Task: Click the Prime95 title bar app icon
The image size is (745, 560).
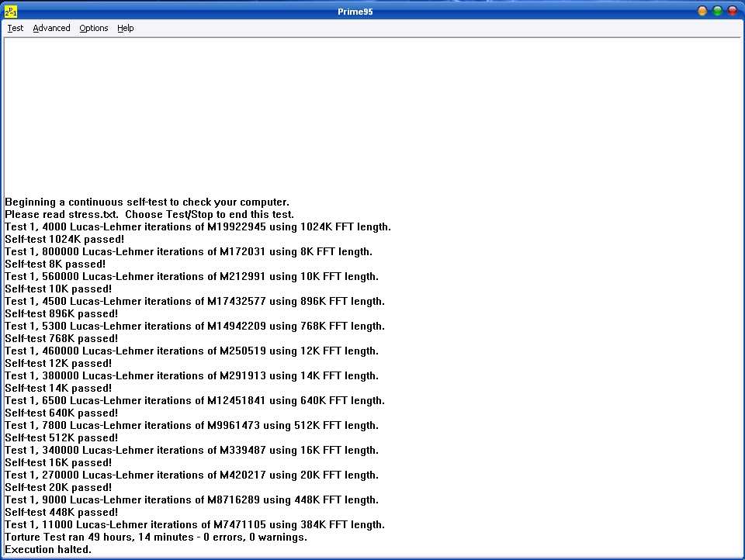Action: point(10,11)
